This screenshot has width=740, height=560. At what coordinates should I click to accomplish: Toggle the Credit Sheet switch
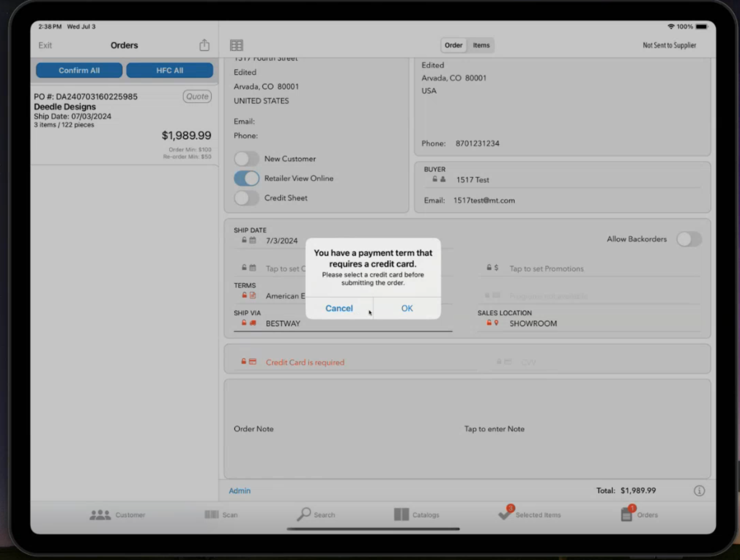pos(246,198)
